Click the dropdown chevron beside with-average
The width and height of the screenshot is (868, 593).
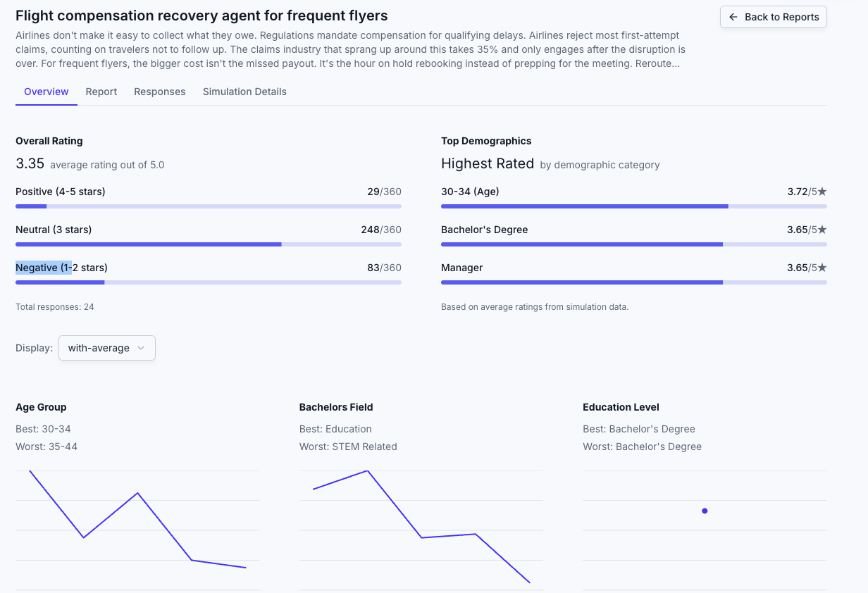142,348
